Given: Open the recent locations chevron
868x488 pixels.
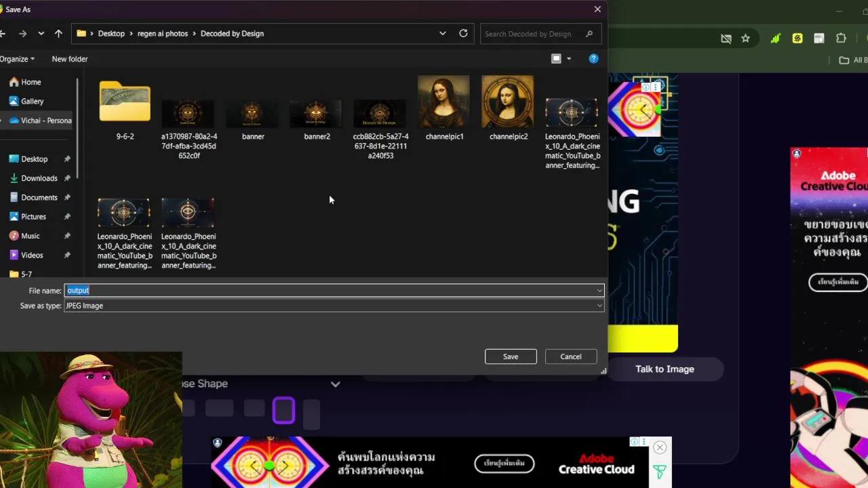Looking at the screenshot, I should pos(41,33).
